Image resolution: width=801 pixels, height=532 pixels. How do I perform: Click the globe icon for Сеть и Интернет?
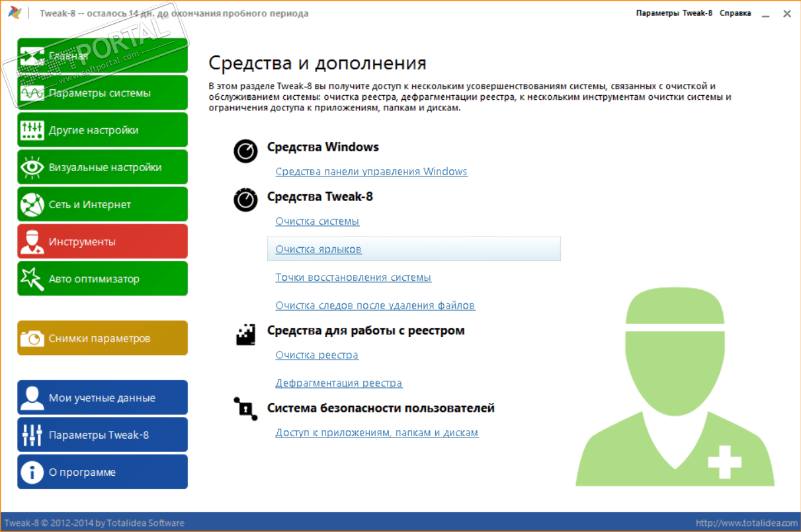pyautogui.click(x=32, y=204)
